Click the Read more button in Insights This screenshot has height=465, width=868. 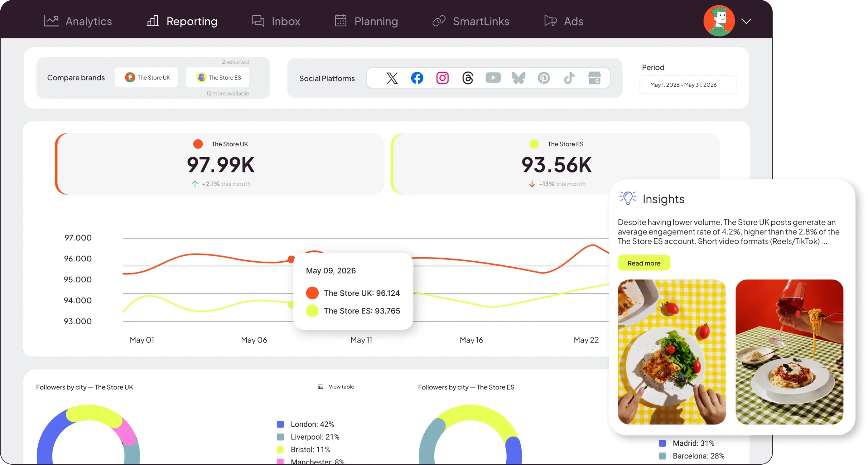point(644,263)
